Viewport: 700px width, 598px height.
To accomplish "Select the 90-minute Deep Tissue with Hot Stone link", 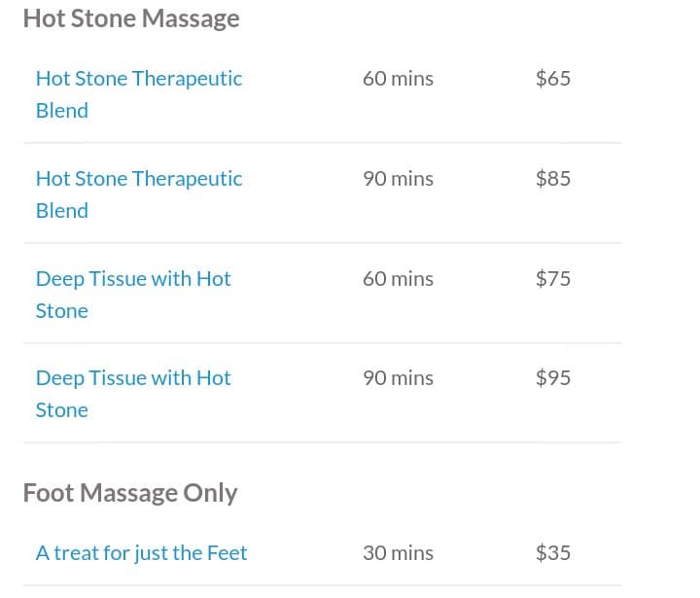I will tap(133, 378).
